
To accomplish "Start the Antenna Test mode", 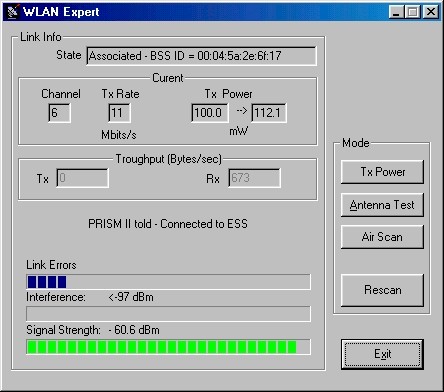I will pos(382,205).
